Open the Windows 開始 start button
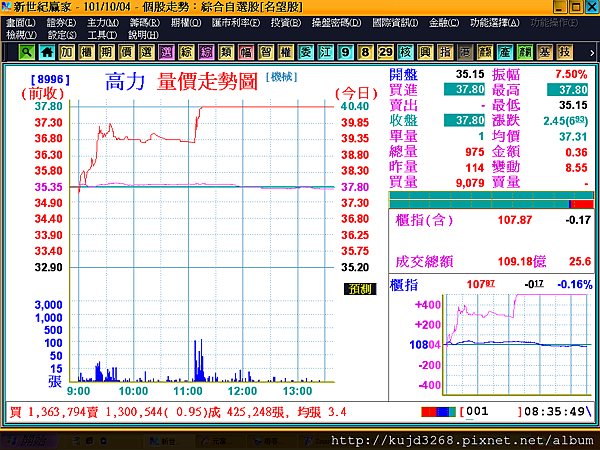 click(29, 441)
